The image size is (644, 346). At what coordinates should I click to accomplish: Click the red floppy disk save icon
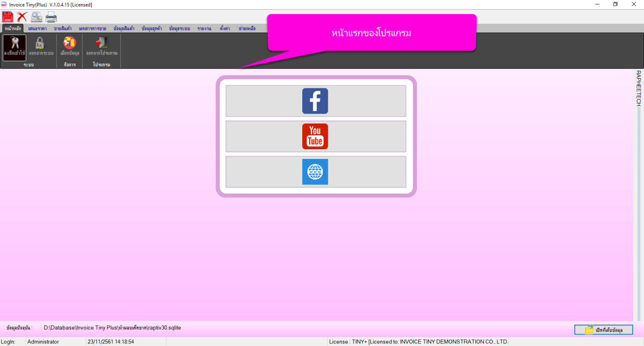tap(7, 17)
